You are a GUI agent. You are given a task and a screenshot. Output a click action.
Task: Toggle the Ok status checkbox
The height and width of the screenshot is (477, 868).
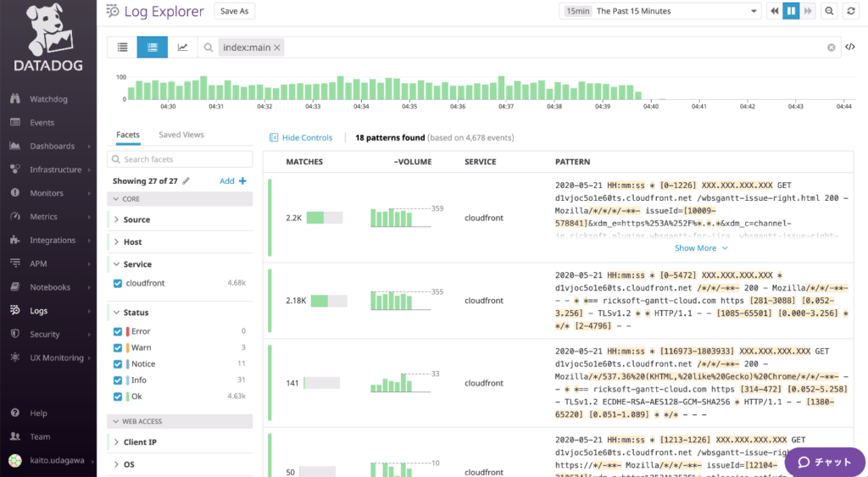pos(117,397)
